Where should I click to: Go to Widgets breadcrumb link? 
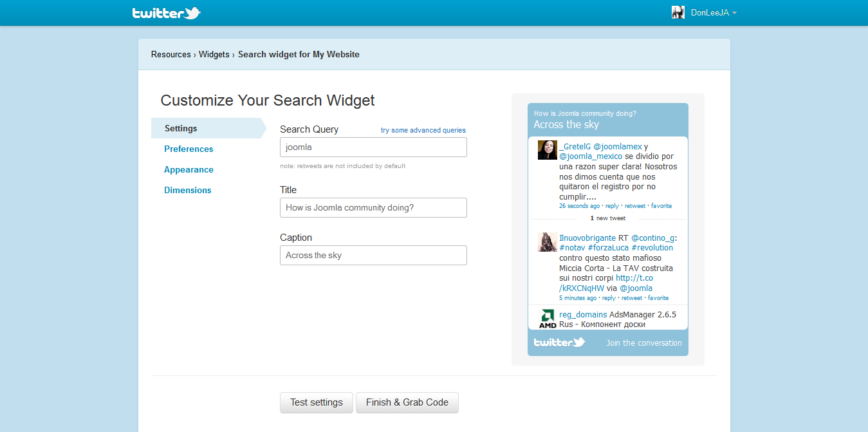point(214,55)
